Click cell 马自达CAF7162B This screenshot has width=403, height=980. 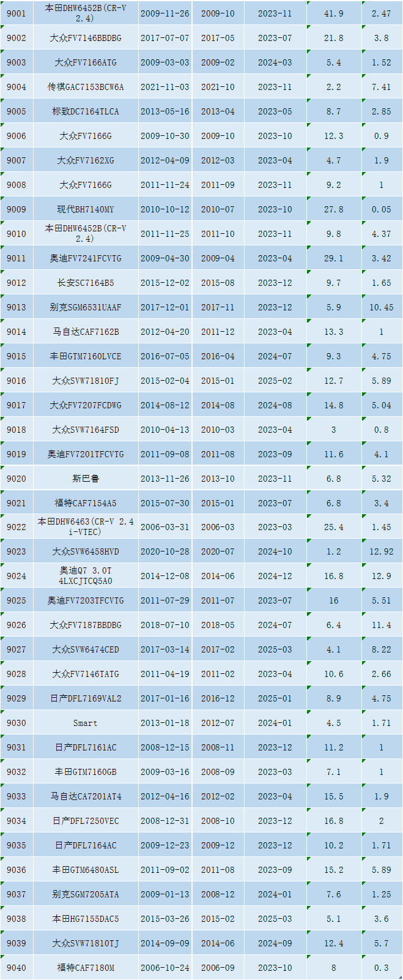point(86,332)
